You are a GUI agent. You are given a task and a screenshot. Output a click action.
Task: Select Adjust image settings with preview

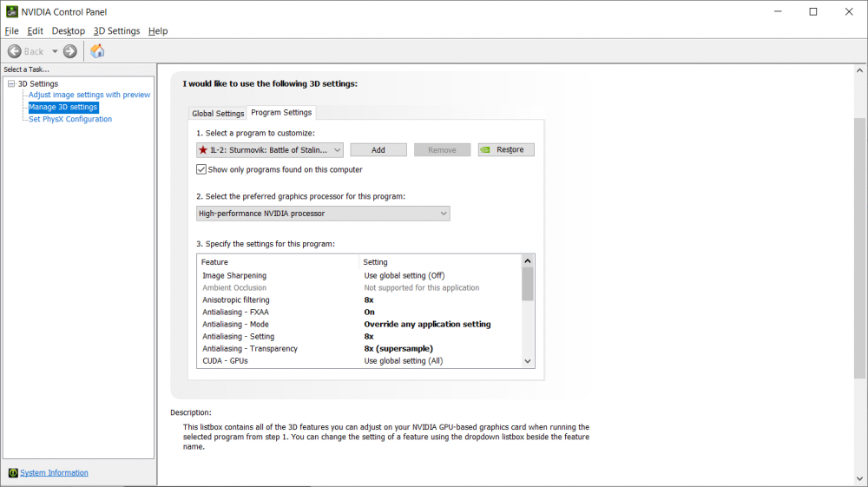[x=89, y=95]
